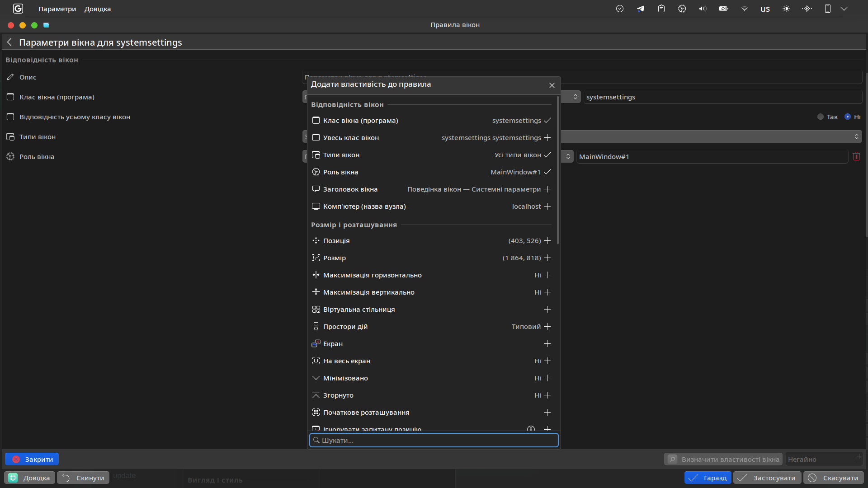Click inside the Шукати search field
Screen dimensions: 868x488
(x=434, y=440)
